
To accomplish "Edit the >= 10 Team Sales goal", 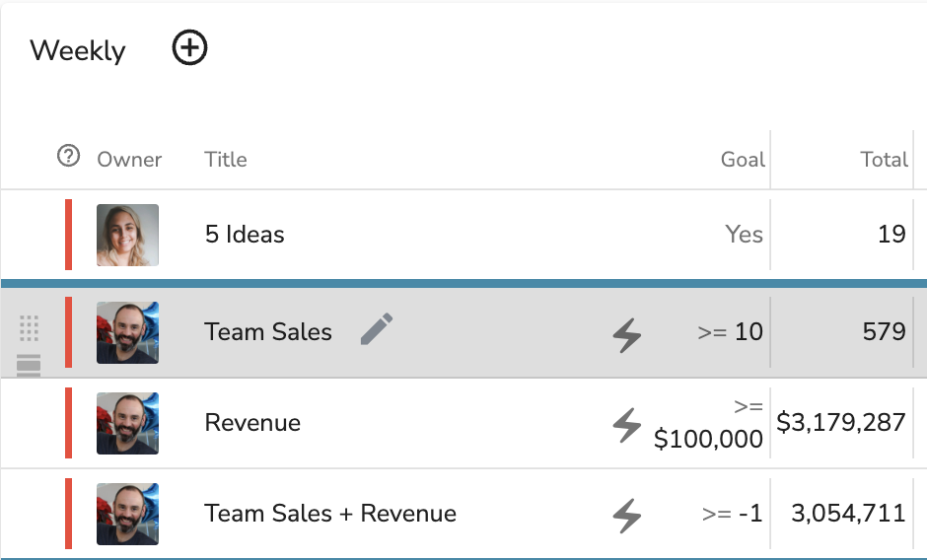I will [x=730, y=331].
